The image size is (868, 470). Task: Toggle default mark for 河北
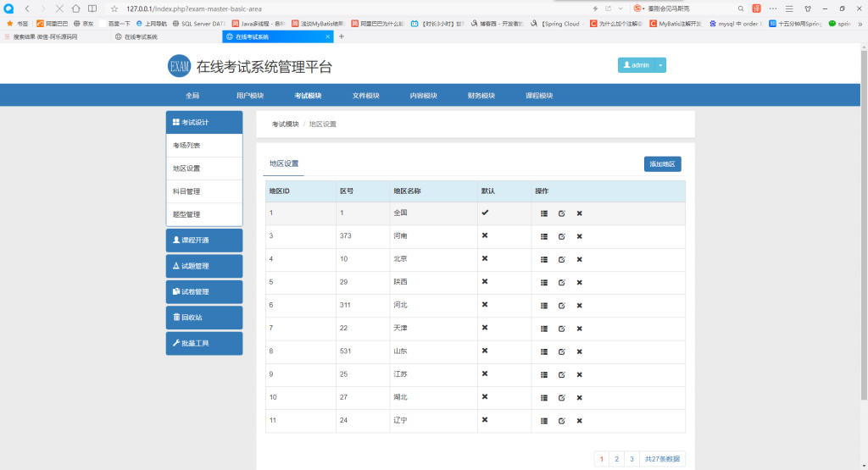[485, 305]
